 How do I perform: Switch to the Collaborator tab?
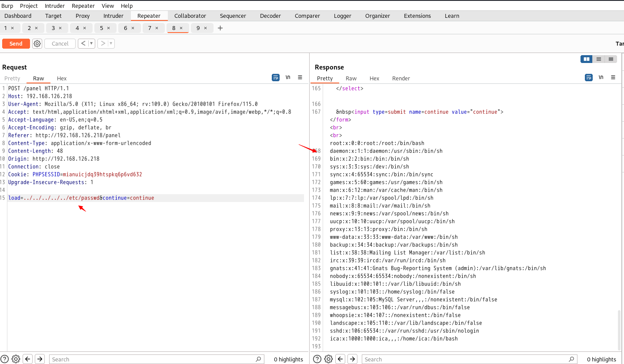pyautogui.click(x=190, y=16)
